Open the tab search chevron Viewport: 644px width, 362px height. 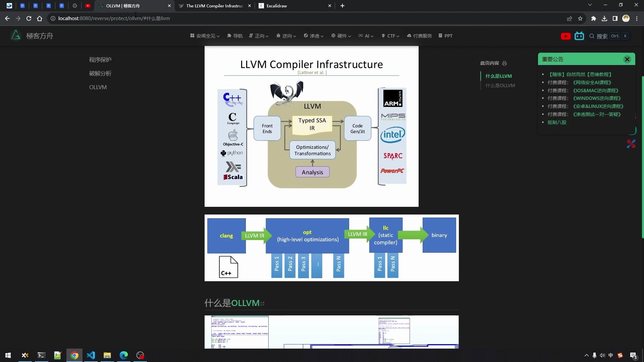tap(590, 5)
